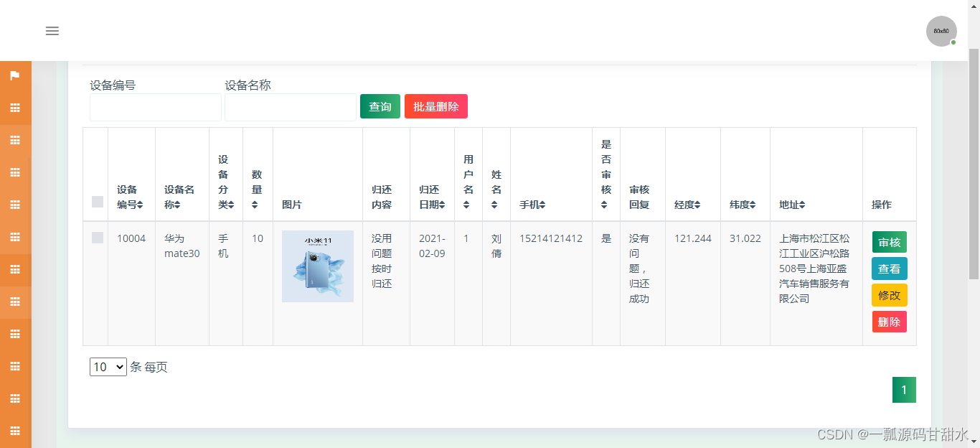Click the phone number 15214121412
This screenshot has width=980, height=448.
[551, 238]
